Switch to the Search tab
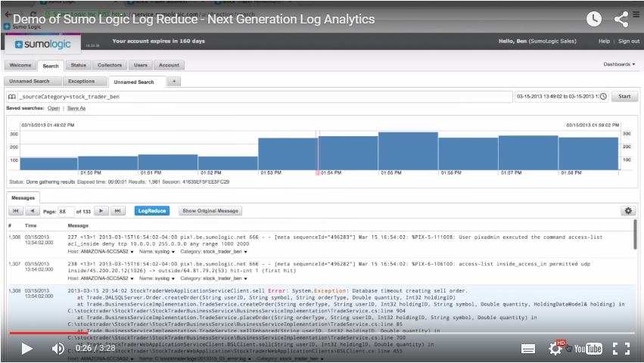The height and width of the screenshot is (363, 644). [51, 66]
